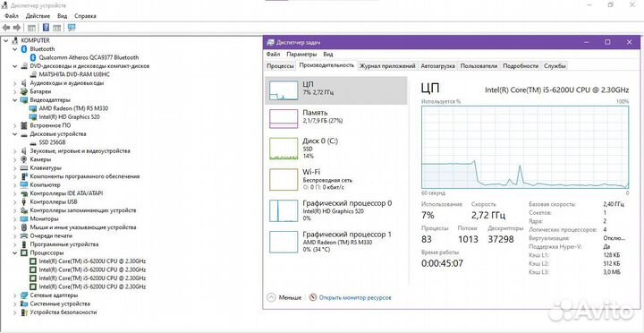Click the Сетевые адаптеры network icon
644x333 pixels.
[x=24, y=295]
